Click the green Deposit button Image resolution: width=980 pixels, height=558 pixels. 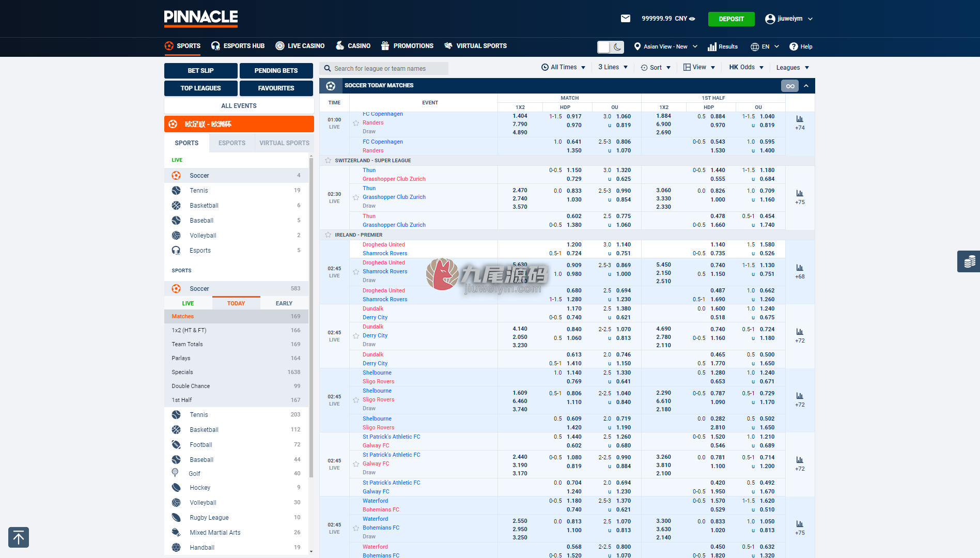pos(731,19)
